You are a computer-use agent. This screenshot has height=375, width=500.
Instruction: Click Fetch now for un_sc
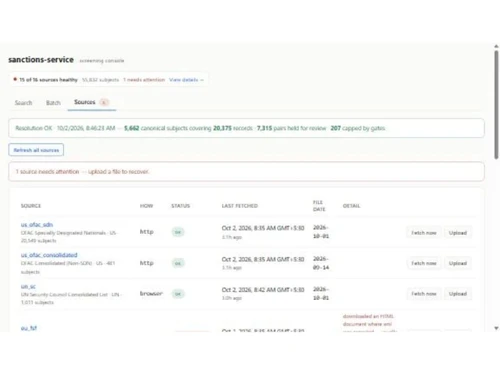tap(424, 294)
